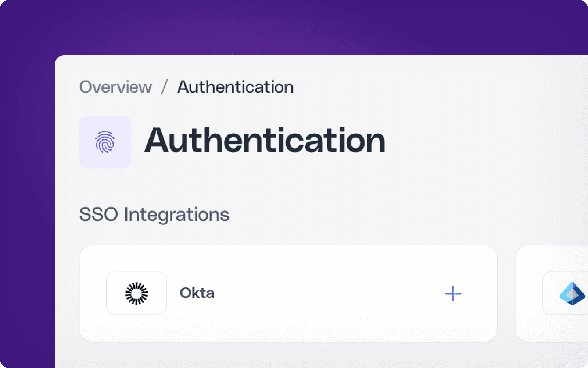This screenshot has height=368, width=588.
Task: Select the Okta sunburst logo
Action: pos(136,293)
